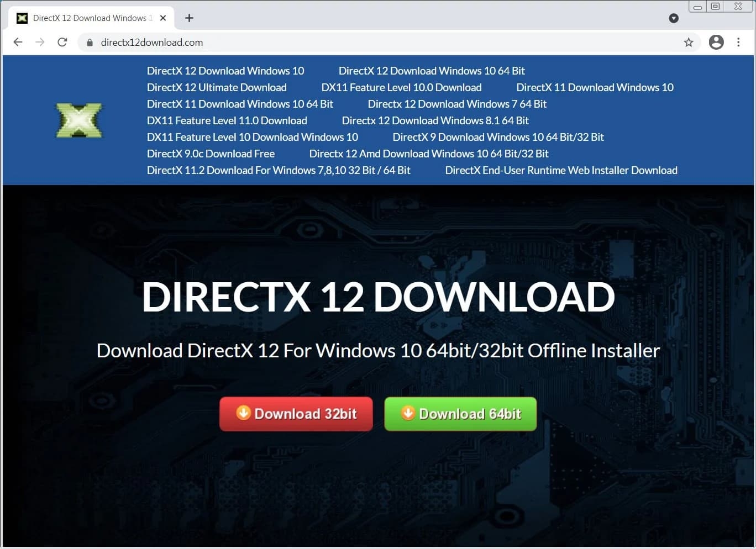Screen dimensions: 756x549
Task: Go to DirectX 9.0c Download Free
Action: click(211, 154)
